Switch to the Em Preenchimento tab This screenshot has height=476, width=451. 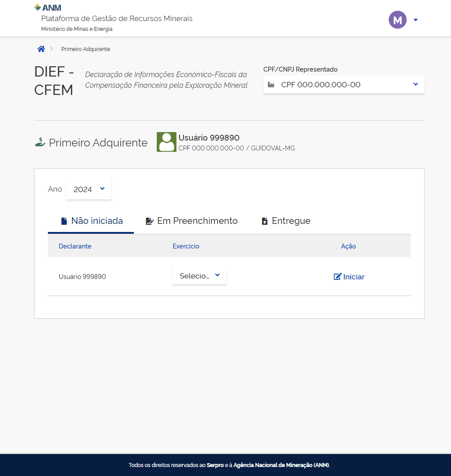[x=192, y=221]
